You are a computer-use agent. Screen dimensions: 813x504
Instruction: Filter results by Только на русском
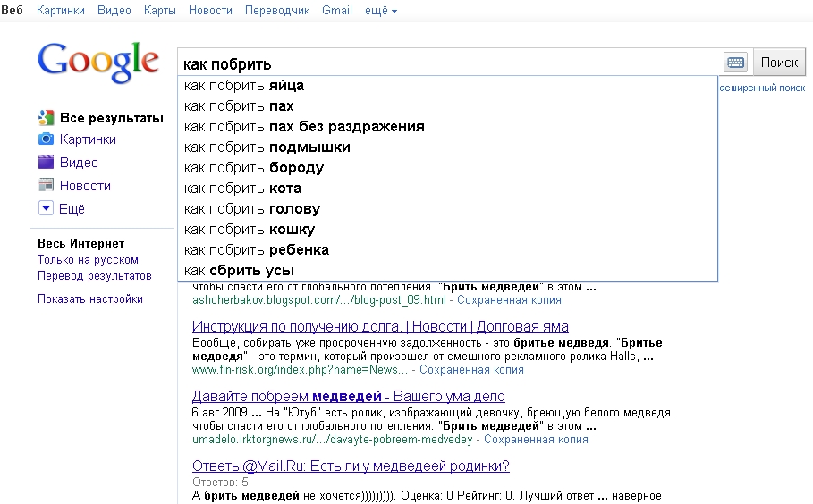(88, 260)
